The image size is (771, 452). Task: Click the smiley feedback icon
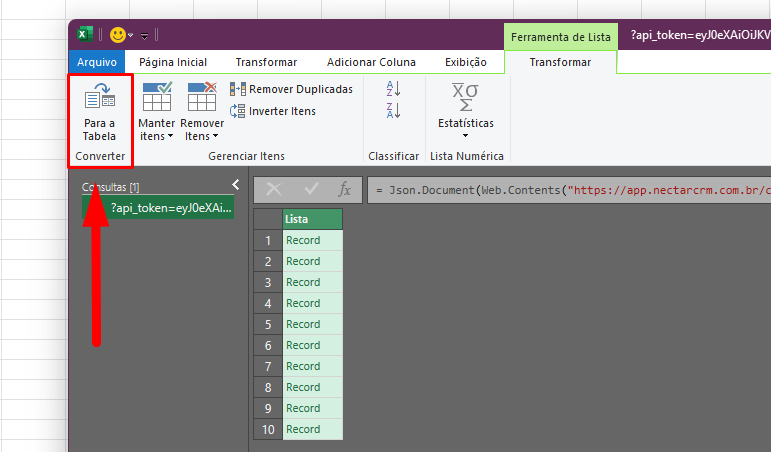[x=118, y=35]
